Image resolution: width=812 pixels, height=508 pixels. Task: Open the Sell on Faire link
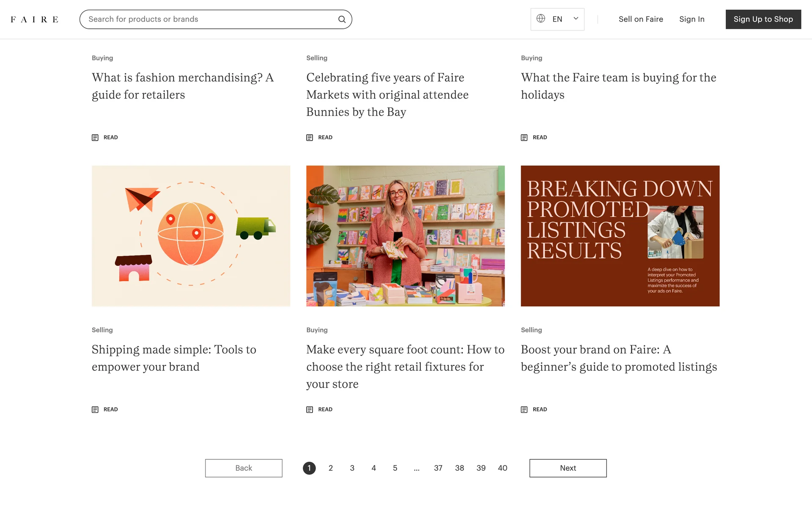[640, 19]
